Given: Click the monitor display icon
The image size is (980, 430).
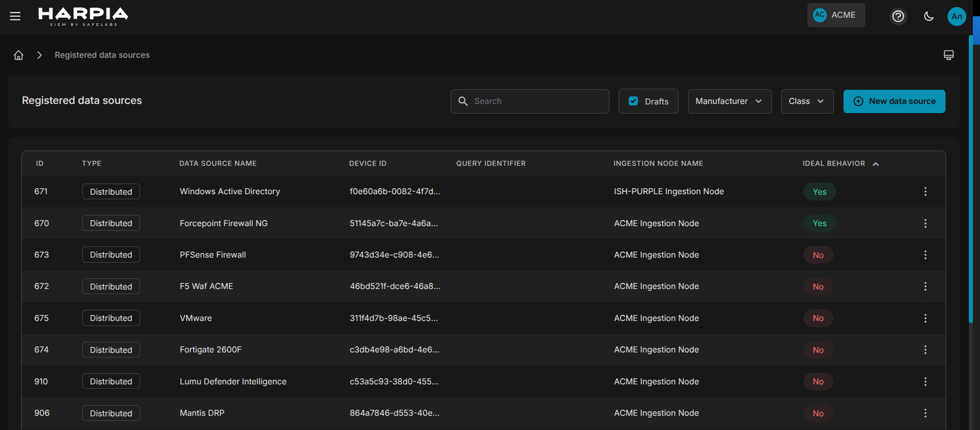Looking at the screenshot, I should (x=949, y=55).
